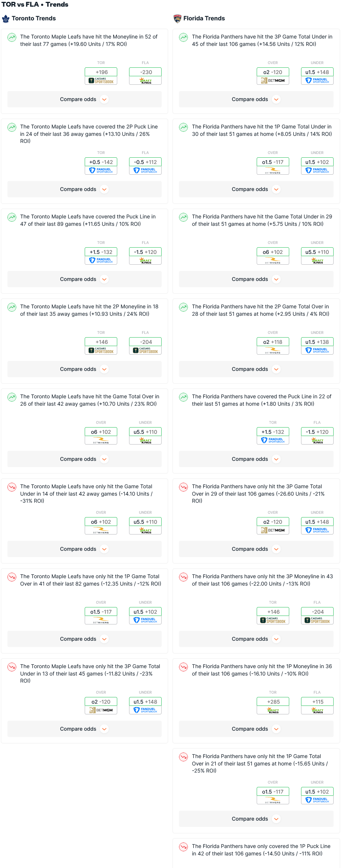Click the Florida Trends heading
Screen dimensions: 341x868
(204, 19)
